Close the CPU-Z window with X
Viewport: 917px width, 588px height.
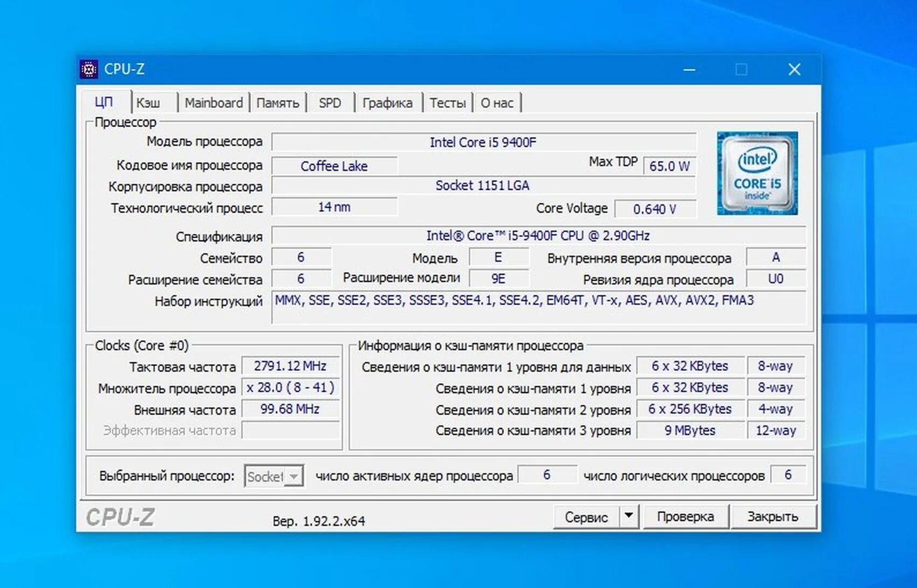[794, 70]
